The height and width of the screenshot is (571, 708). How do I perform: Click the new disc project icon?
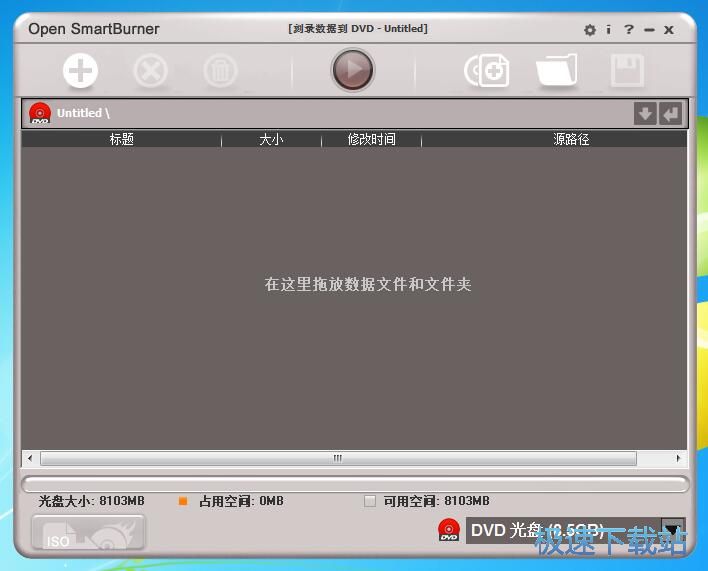click(x=487, y=70)
